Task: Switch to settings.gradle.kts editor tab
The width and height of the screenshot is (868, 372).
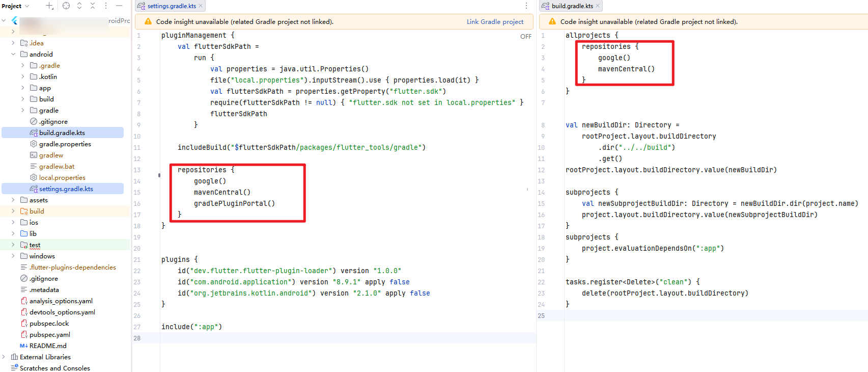Action: pos(172,6)
